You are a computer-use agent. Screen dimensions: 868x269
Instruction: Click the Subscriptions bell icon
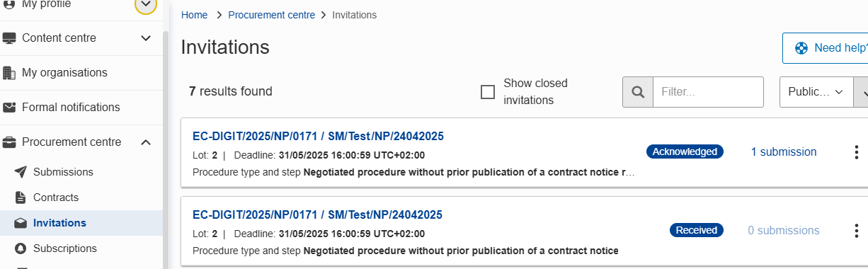coord(21,248)
